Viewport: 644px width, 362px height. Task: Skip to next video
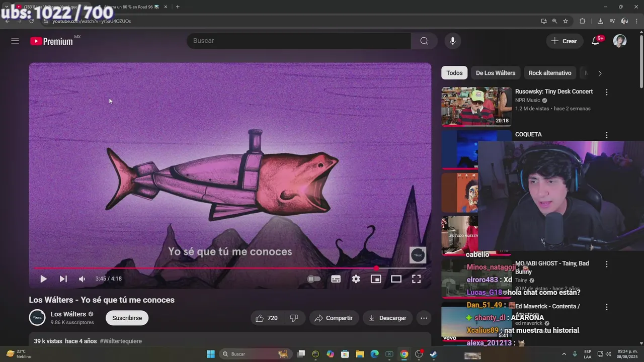63,279
